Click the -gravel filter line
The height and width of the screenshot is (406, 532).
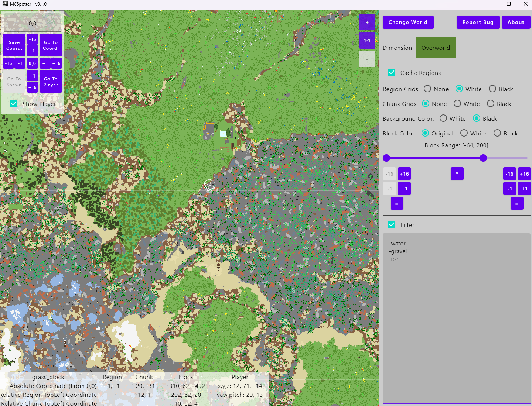pos(398,251)
